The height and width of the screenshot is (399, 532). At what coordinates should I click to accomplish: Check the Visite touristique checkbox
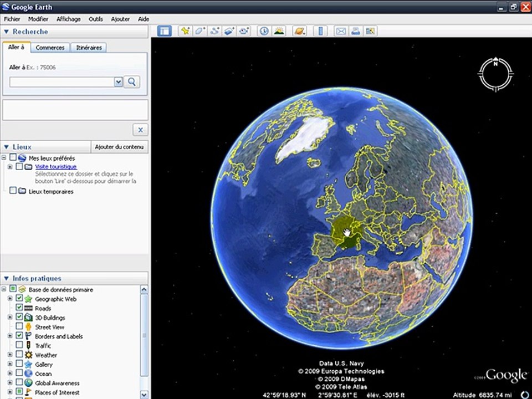tap(19, 166)
